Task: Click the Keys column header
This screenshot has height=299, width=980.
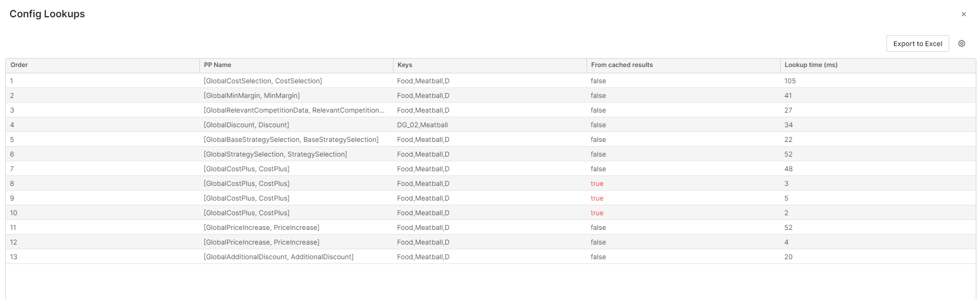Action: (405, 65)
